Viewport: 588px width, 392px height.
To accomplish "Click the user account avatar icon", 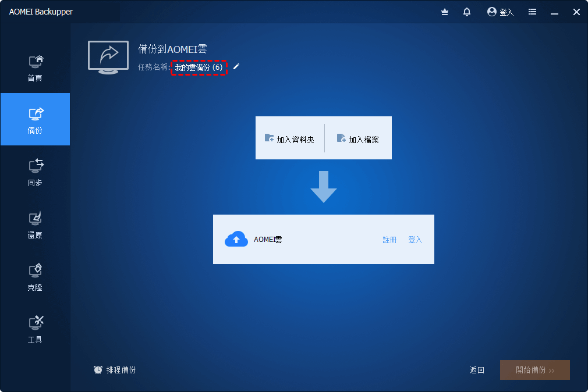I will click(491, 12).
